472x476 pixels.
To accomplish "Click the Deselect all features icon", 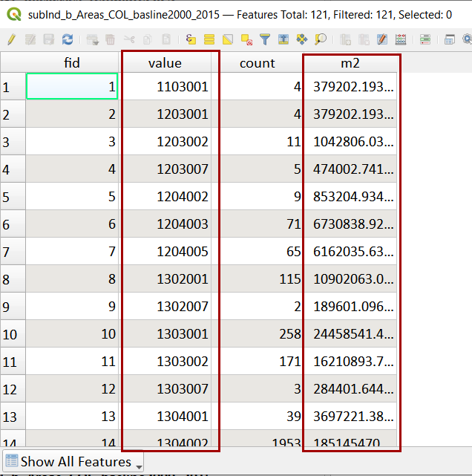I will point(246,39).
